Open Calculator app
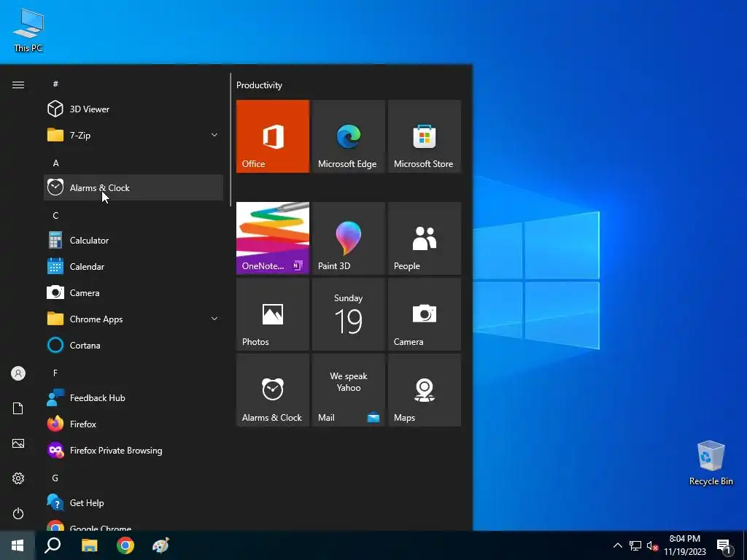The height and width of the screenshot is (560, 747). click(x=133, y=241)
